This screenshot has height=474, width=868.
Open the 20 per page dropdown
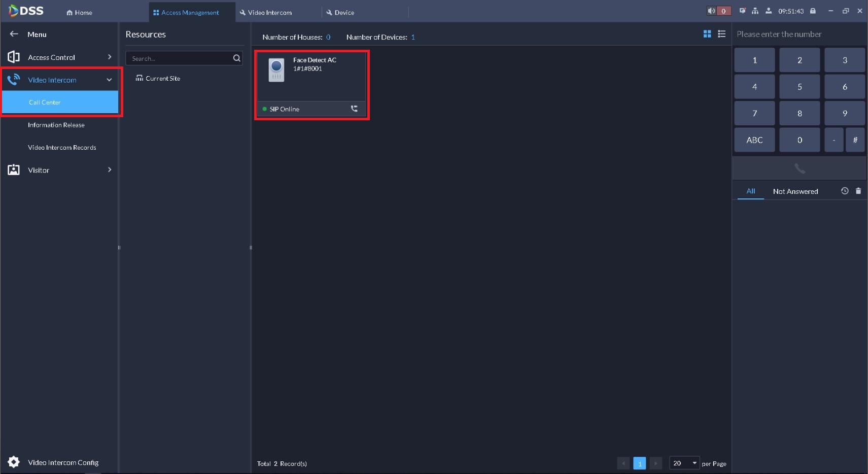point(684,463)
